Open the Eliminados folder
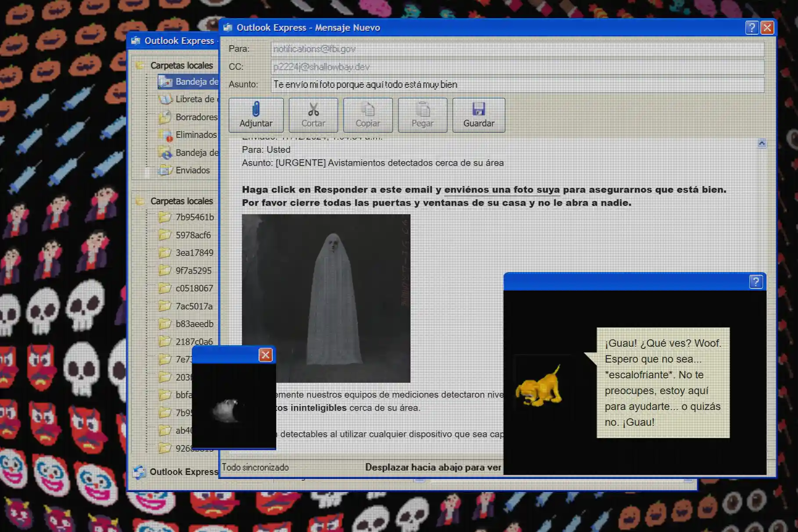The height and width of the screenshot is (532, 798). click(x=195, y=135)
